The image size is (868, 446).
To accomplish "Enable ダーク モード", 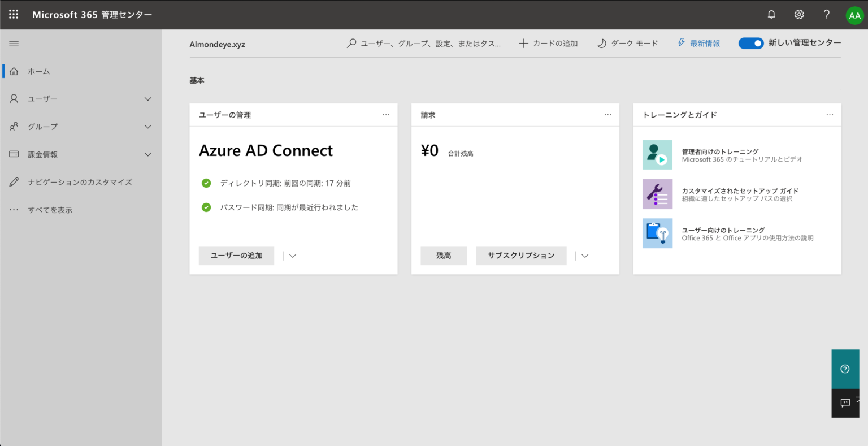I will point(627,43).
